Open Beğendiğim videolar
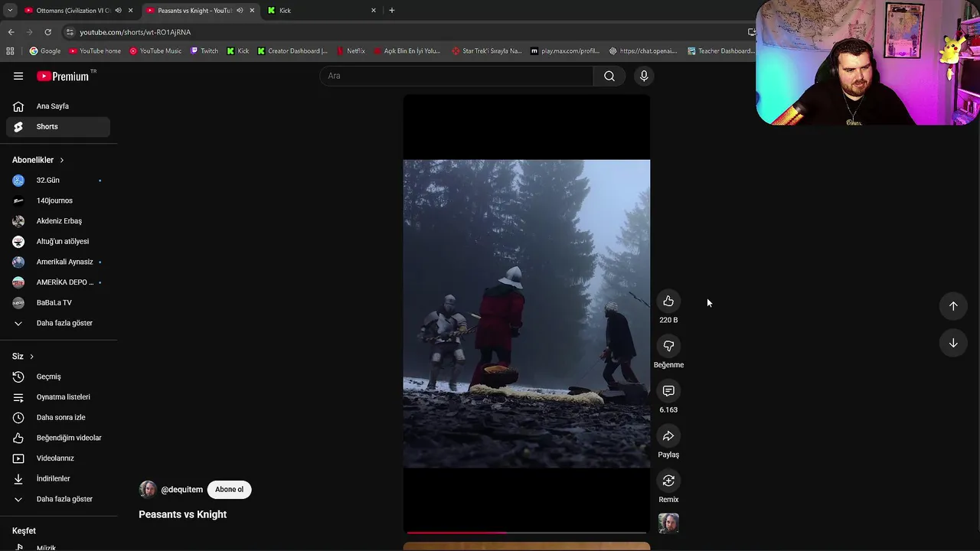Screen dimensions: 980x551 click(58, 438)
